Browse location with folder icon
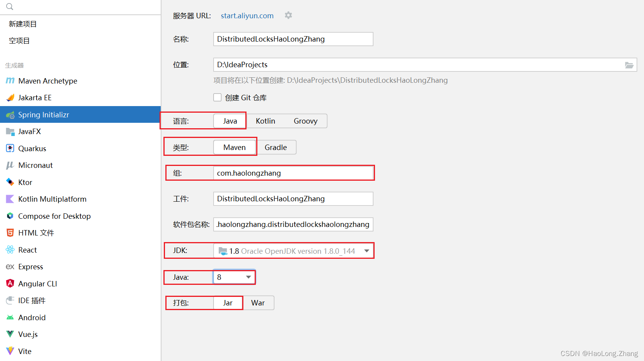 [x=629, y=65]
